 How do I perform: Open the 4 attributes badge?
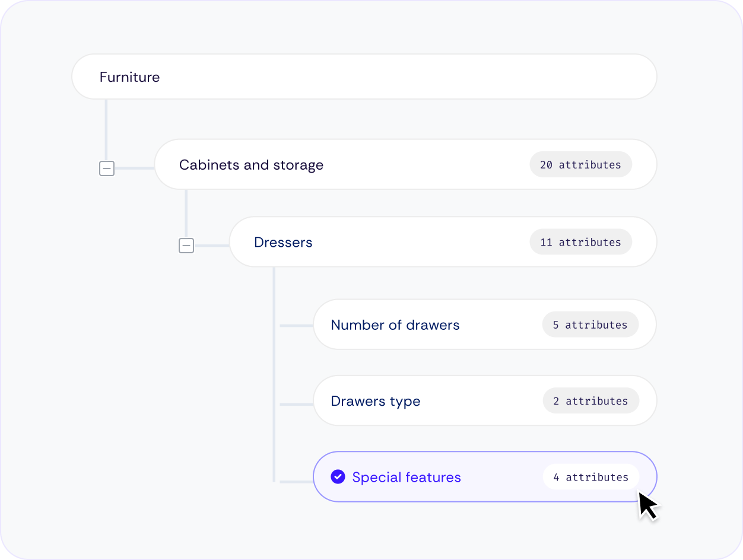point(590,477)
